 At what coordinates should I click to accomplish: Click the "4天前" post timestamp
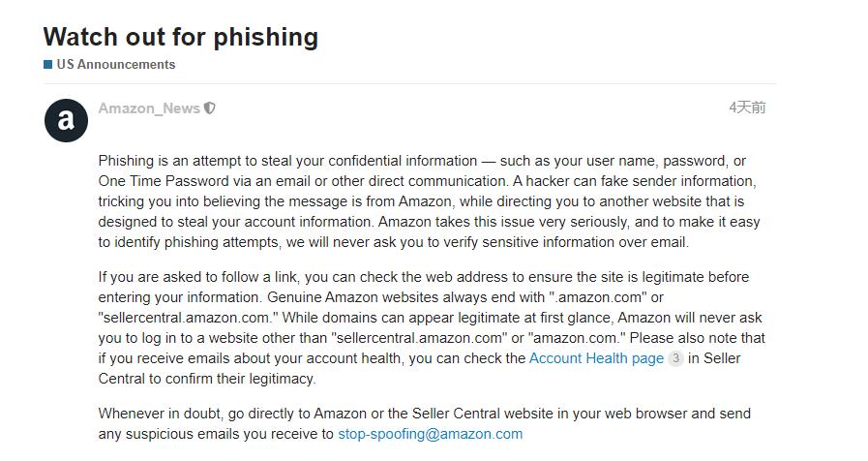(746, 108)
